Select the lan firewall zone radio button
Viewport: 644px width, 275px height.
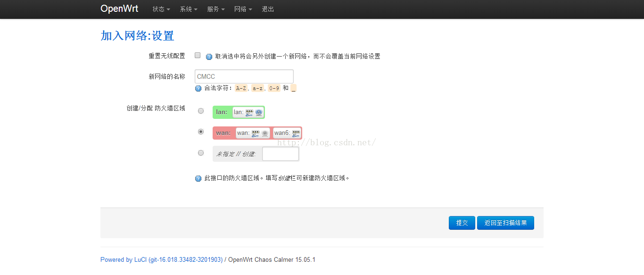click(x=201, y=111)
